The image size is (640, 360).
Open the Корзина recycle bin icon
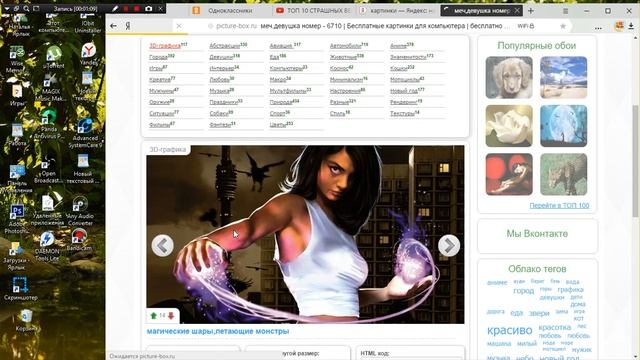pyautogui.click(x=26, y=321)
